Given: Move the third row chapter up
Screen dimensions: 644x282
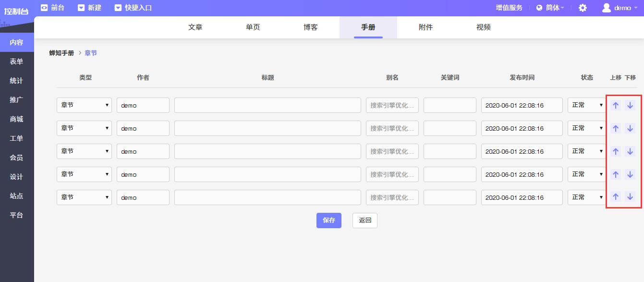Looking at the screenshot, I should tap(616, 151).
